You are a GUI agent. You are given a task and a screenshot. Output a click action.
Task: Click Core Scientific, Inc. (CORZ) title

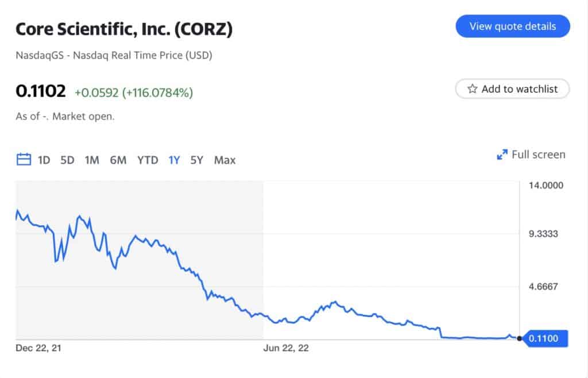point(124,29)
